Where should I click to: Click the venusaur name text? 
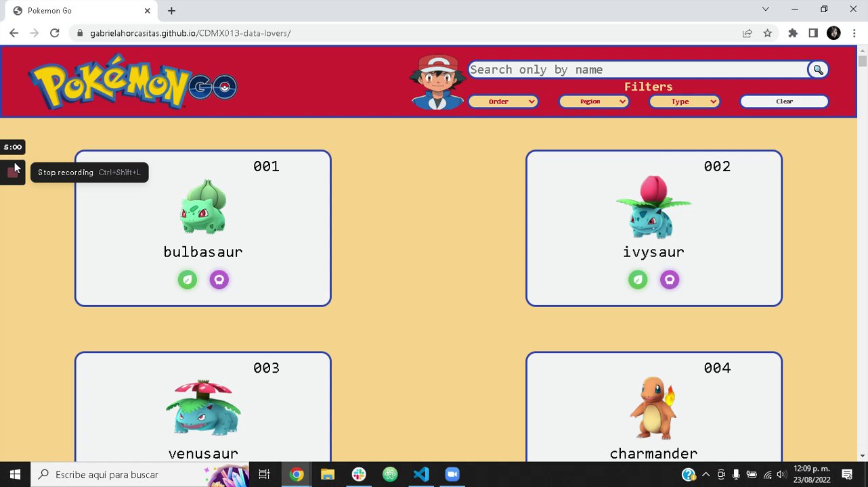point(203,453)
